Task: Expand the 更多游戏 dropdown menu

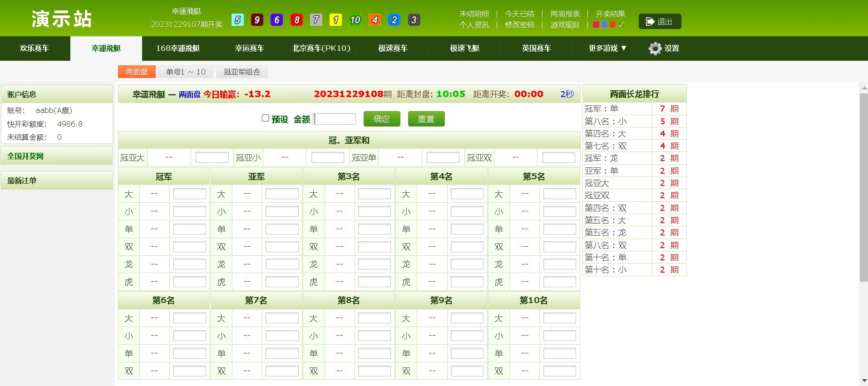Action: pyautogui.click(x=607, y=48)
